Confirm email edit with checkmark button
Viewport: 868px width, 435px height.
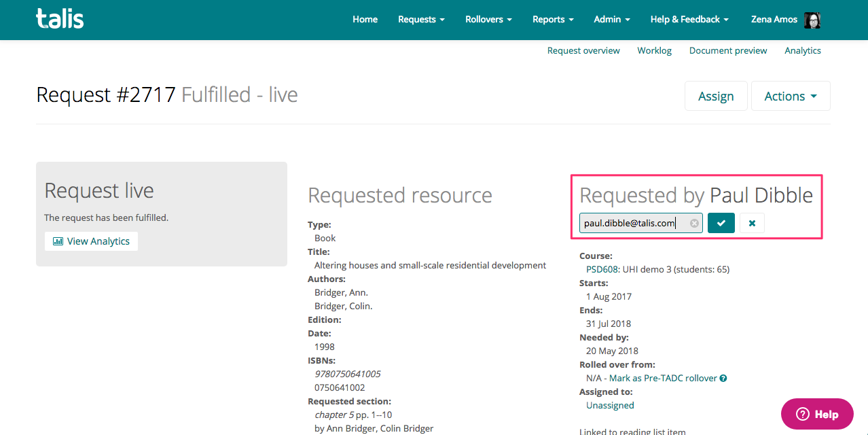721,223
